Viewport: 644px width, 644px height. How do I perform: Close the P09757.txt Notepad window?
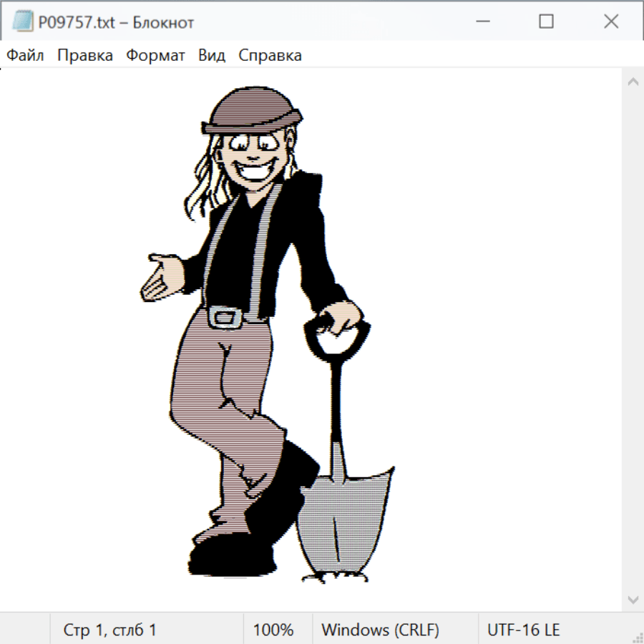pos(611,21)
